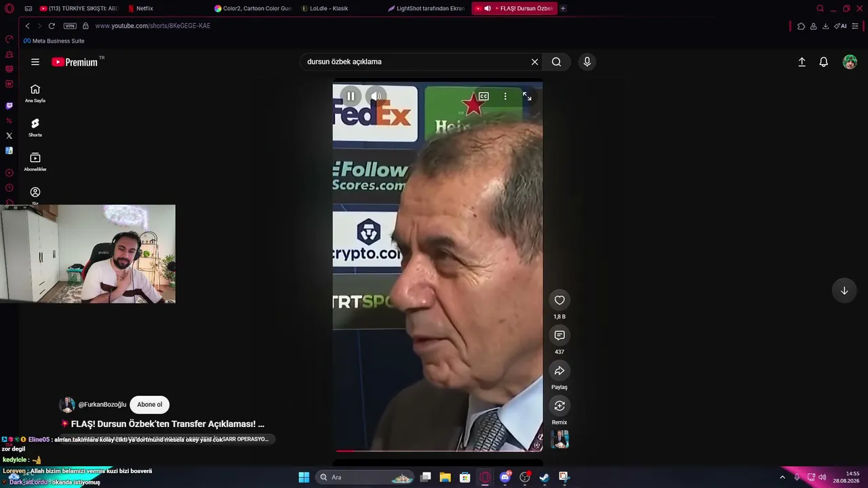Open Shorts in the YouTube sidebar
This screenshot has height=488, width=868.
click(35, 127)
